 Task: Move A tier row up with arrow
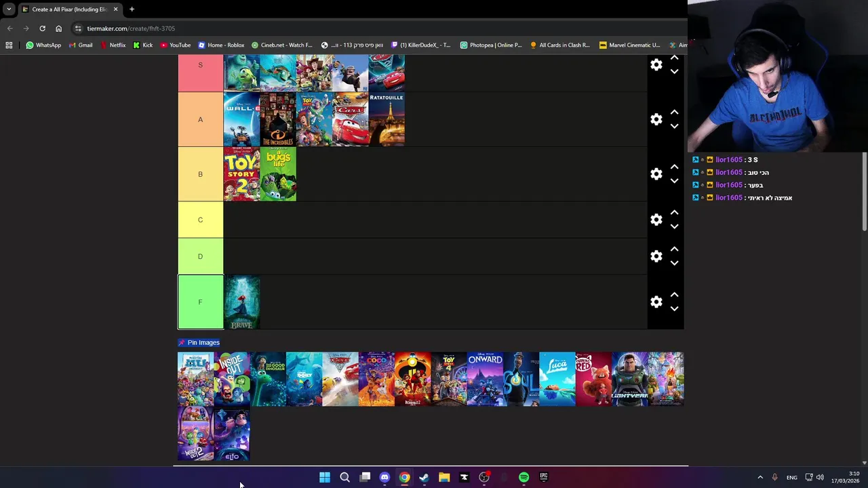click(674, 113)
